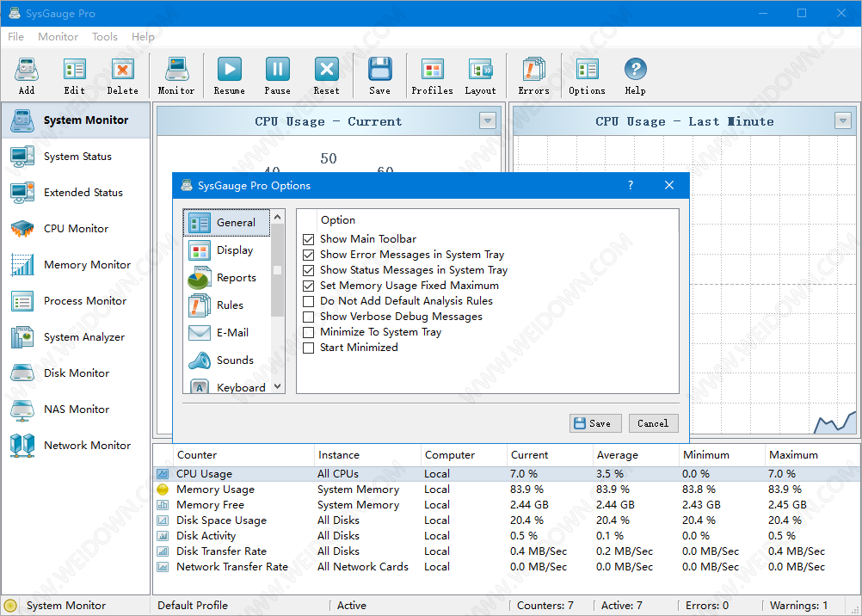Select the CPU Usage counter row
The width and height of the screenshot is (862, 616).
pyautogui.click(x=507, y=474)
